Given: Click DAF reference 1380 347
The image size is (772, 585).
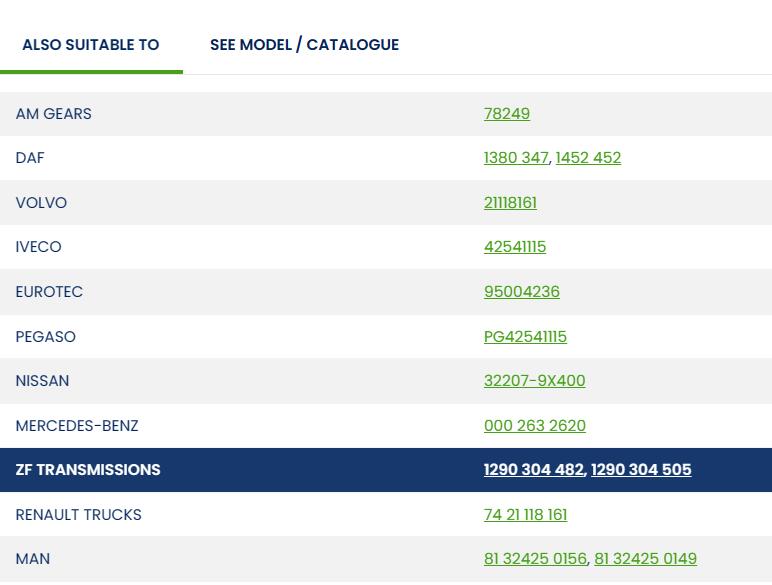Looking at the screenshot, I should click(516, 158).
